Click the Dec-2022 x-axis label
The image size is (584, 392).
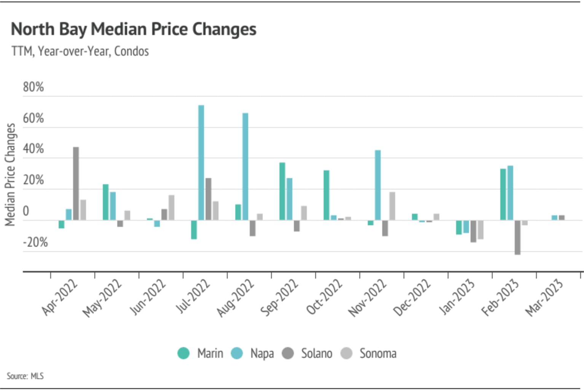tap(413, 296)
